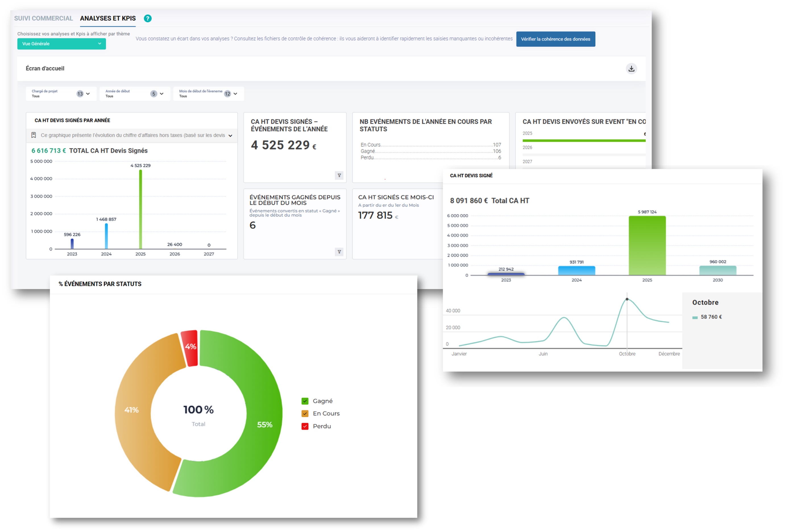
Task: Click Vérifier la cohérence des données button
Action: click(555, 39)
